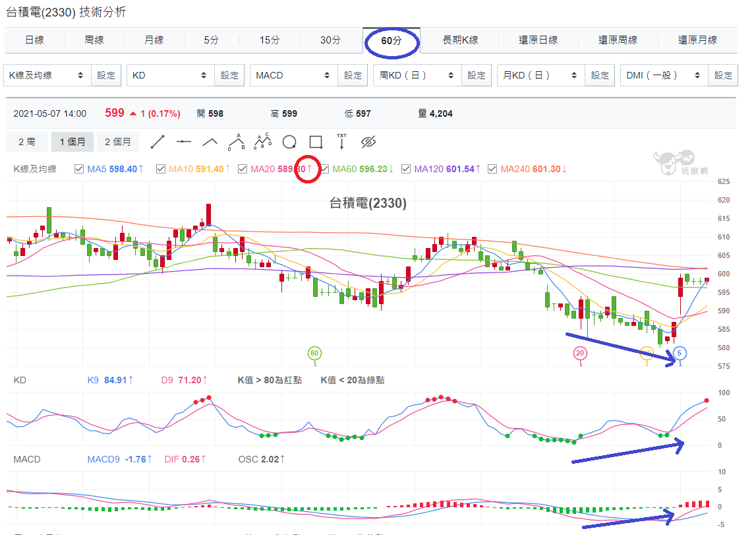Uncheck the MA60 moving average checkbox
The image size is (756, 535).
(x=324, y=169)
